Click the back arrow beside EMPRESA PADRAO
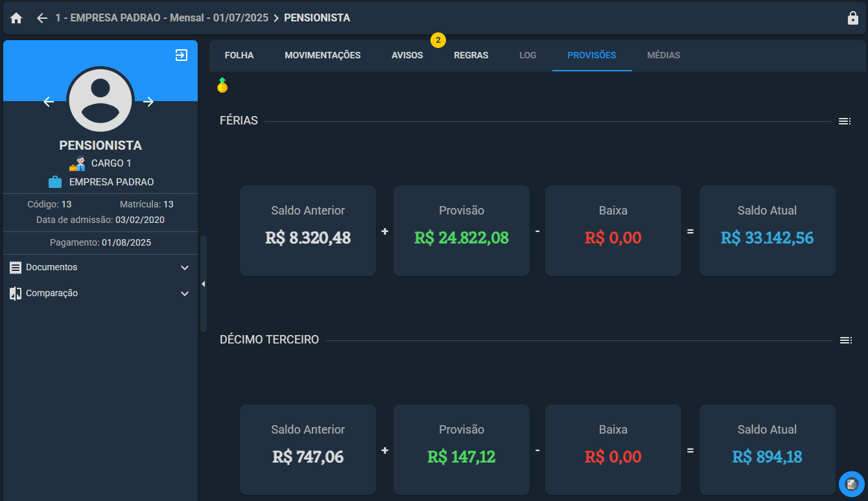The image size is (868, 501). [x=42, y=18]
